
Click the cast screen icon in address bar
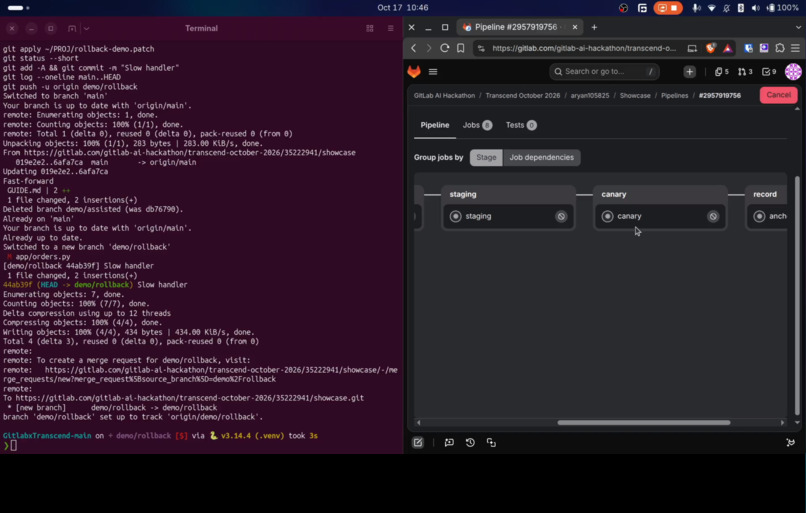tap(692, 48)
